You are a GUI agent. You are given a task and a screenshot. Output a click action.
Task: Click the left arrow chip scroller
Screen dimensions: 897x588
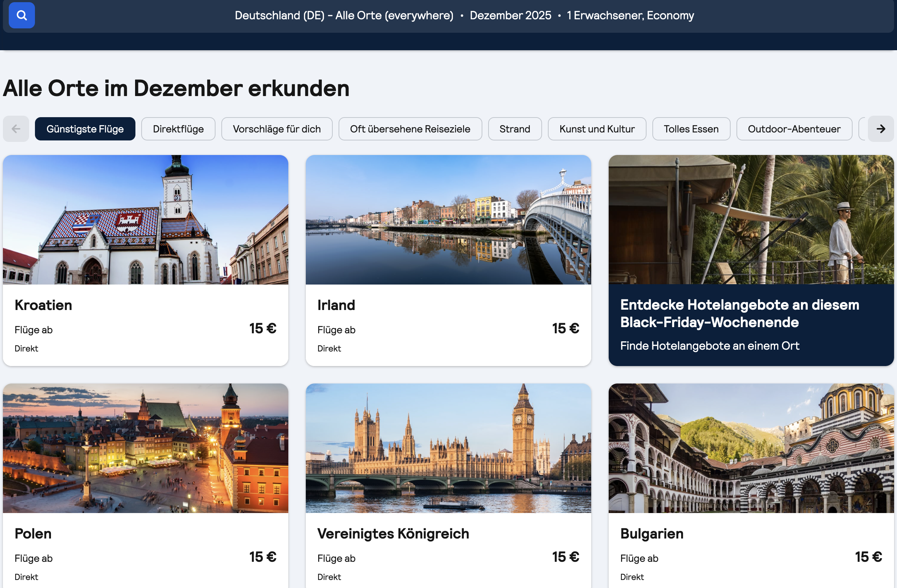(16, 129)
